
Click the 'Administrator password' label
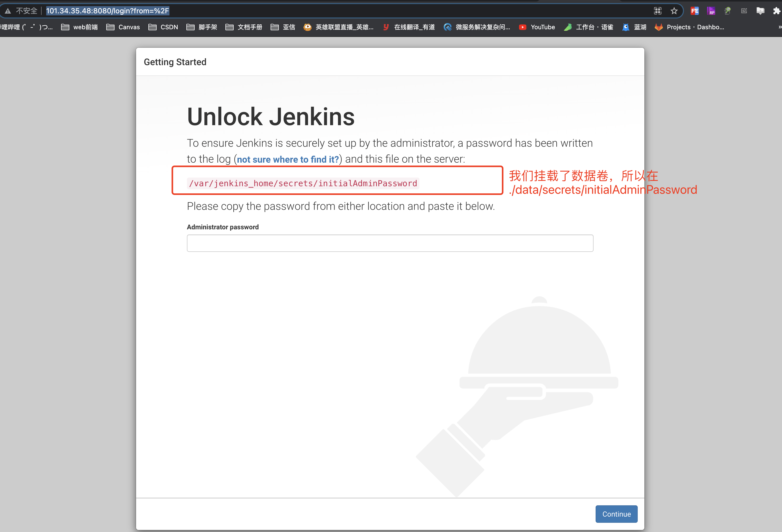(223, 227)
